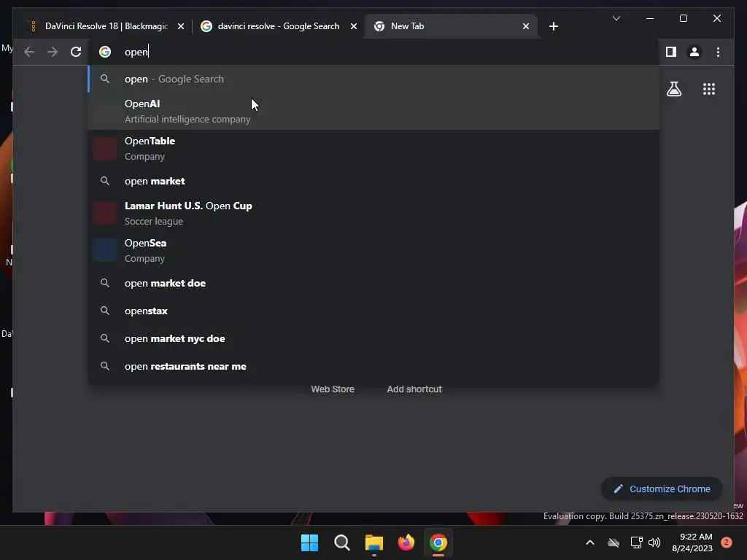The width and height of the screenshot is (747, 560).
Task: Select Lamar Hunt U.S. Open Cup suggestion
Action: [x=374, y=214]
